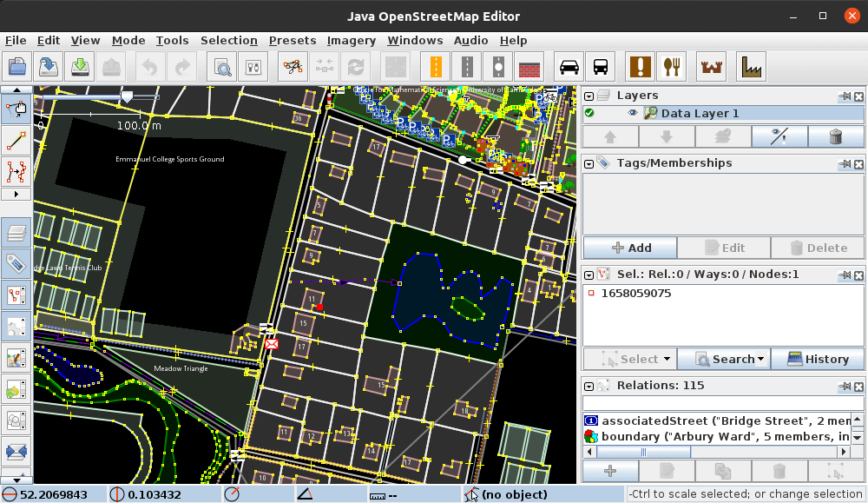
Task: Choose the exclamation mark preset icon
Action: pyautogui.click(x=640, y=67)
